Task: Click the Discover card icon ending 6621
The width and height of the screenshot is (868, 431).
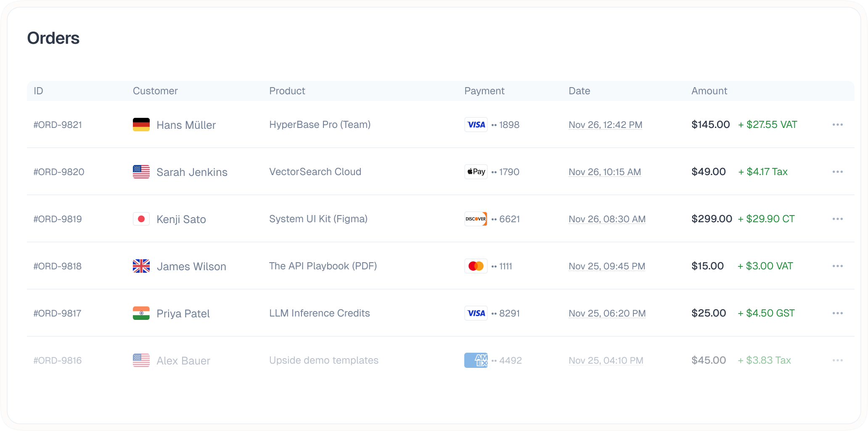Action: click(x=476, y=219)
